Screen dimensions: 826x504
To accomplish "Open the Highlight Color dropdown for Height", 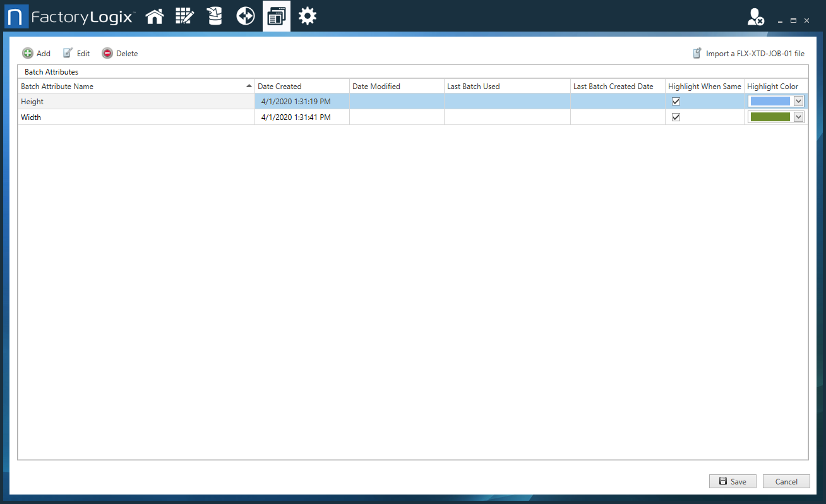I will tap(799, 101).
